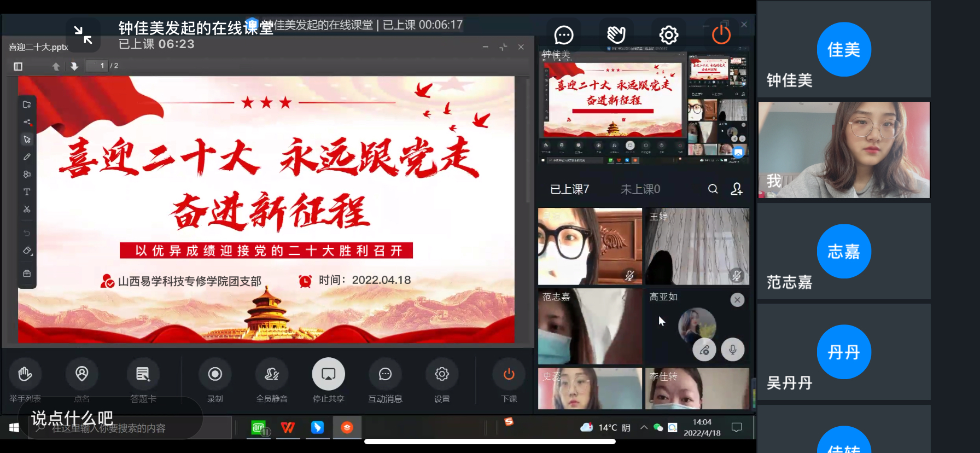
Task: Open the orange classroom app in the taskbar
Action: [x=347, y=428]
